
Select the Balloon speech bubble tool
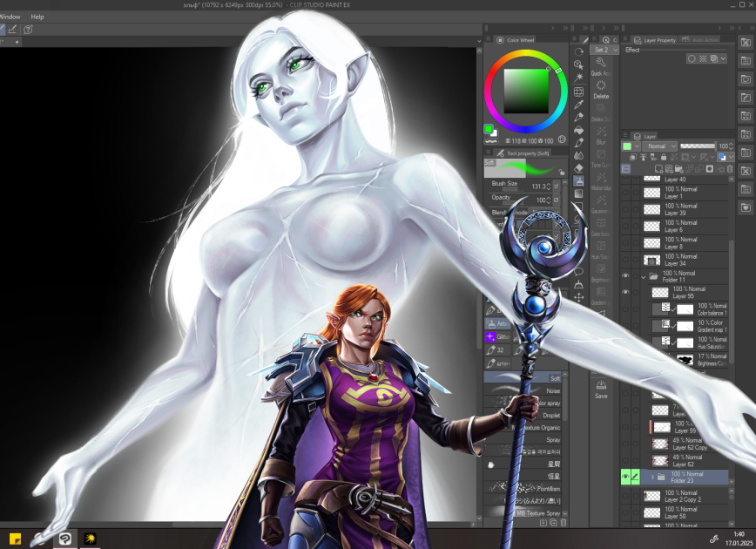(578, 272)
